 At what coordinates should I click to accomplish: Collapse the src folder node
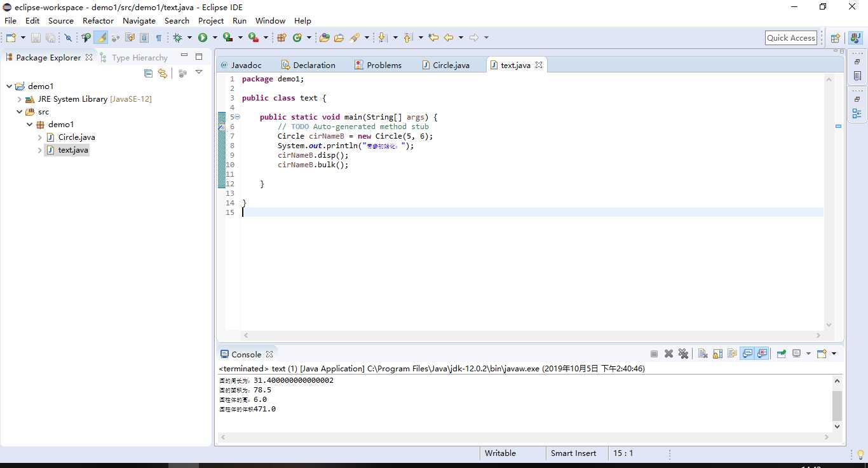(x=19, y=112)
